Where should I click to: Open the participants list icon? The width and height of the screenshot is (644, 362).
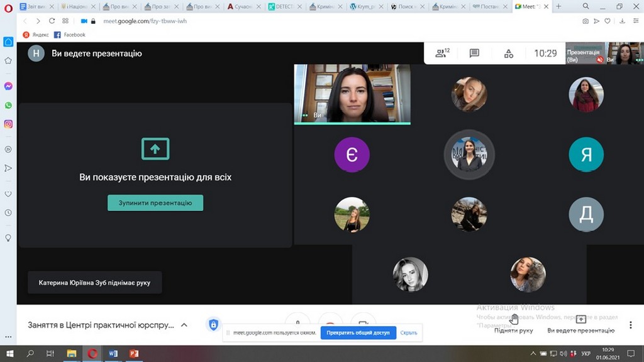pos(442,53)
